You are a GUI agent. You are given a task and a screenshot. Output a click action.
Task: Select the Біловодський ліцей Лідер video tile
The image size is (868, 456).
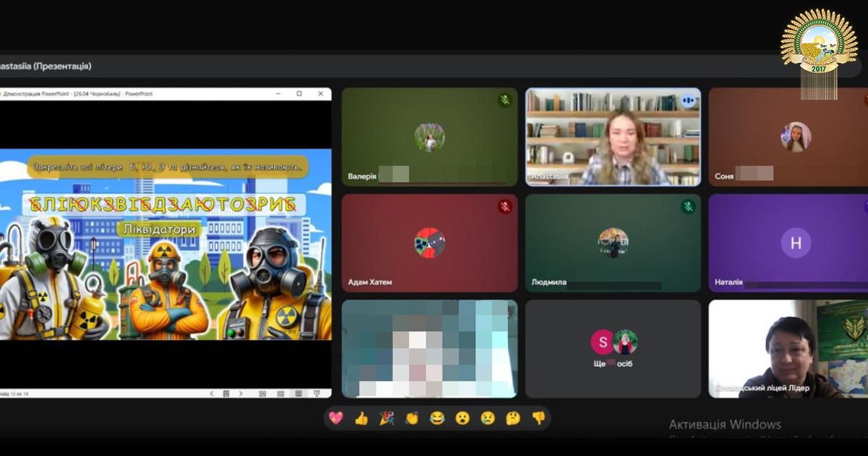[x=788, y=349]
